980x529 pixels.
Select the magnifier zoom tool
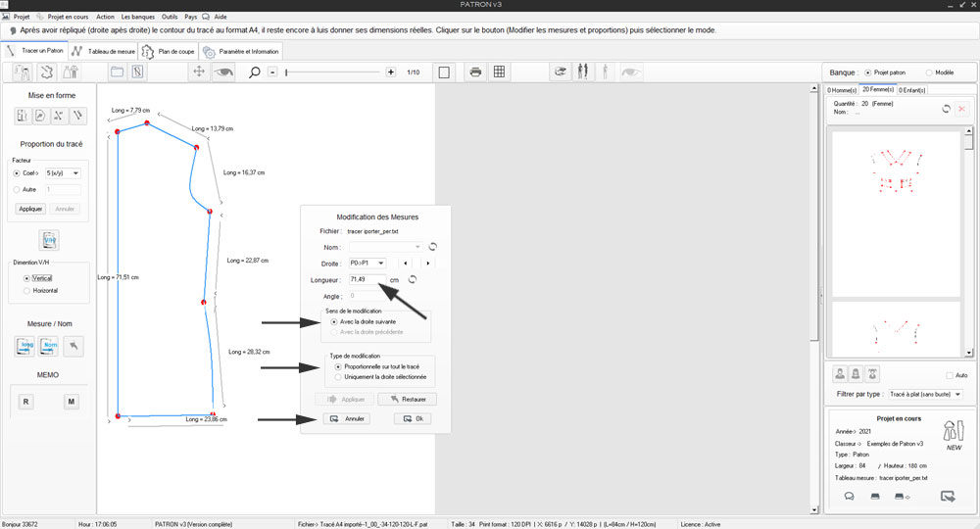click(x=255, y=72)
